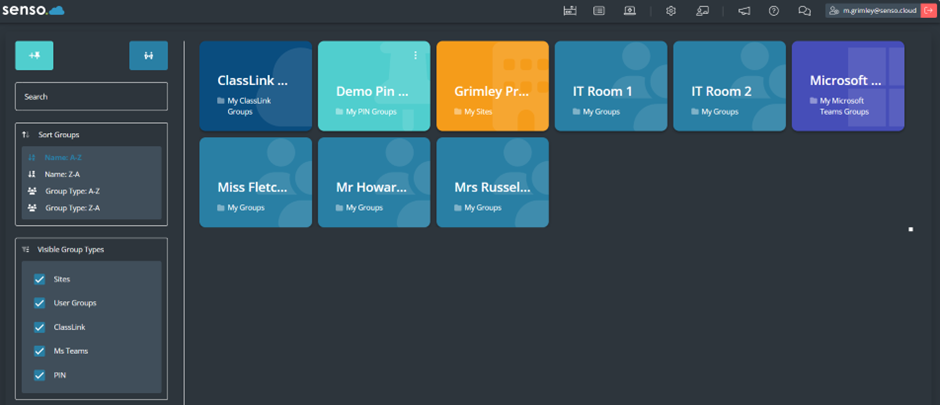Click the Senso cloud logo

33,10
